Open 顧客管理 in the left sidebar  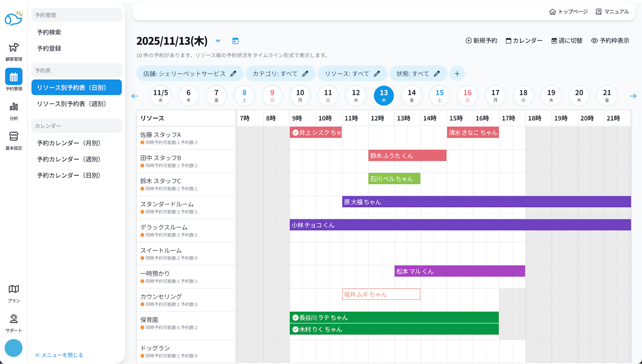[x=14, y=51]
